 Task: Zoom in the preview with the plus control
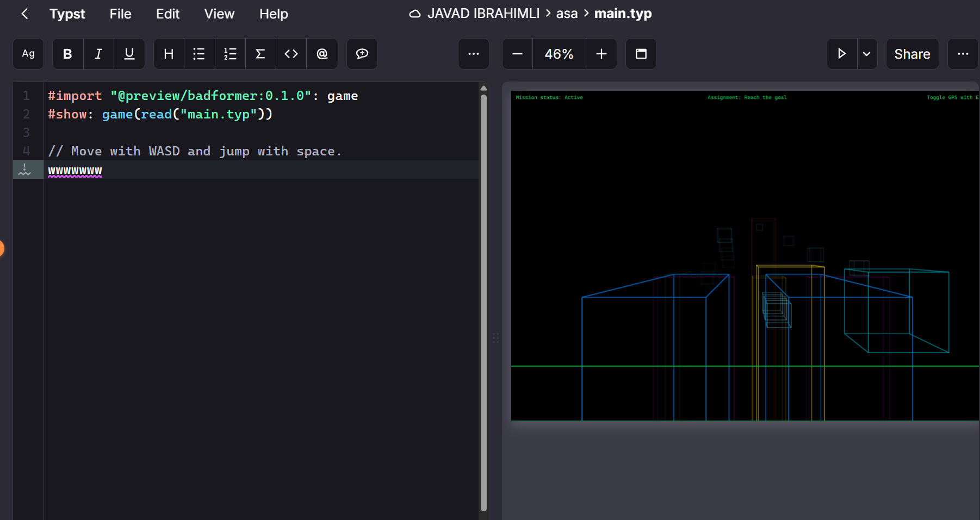click(601, 54)
